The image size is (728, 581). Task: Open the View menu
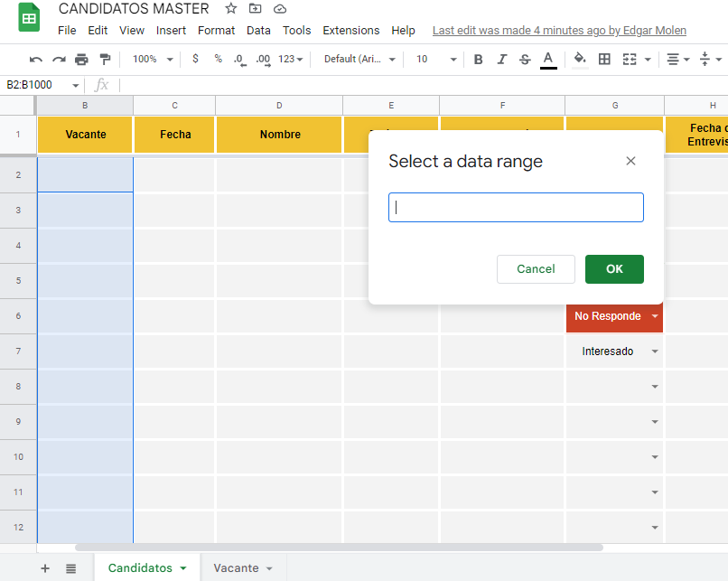pyautogui.click(x=131, y=31)
